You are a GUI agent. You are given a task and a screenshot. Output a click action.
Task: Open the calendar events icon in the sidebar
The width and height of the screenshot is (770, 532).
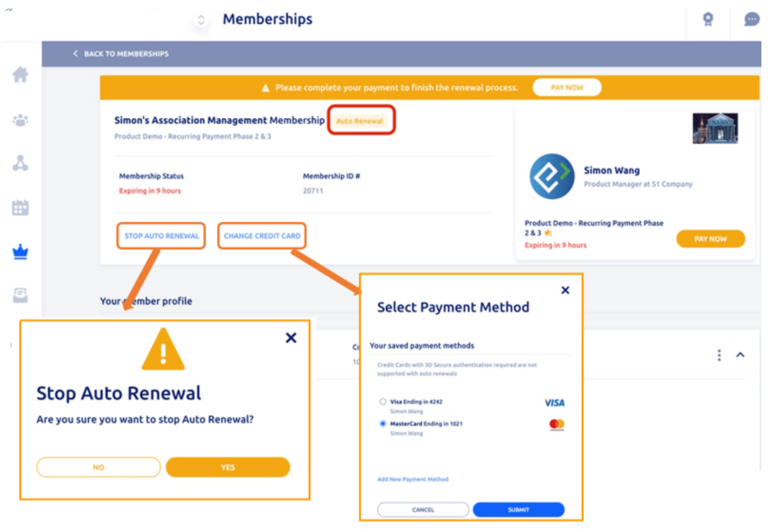point(20,207)
